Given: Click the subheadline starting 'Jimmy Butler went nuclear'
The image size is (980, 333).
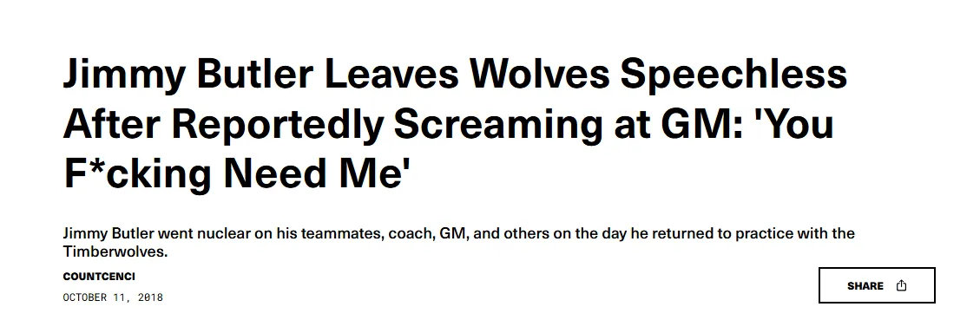Looking at the screenshot, I should (x=458, y=243).
